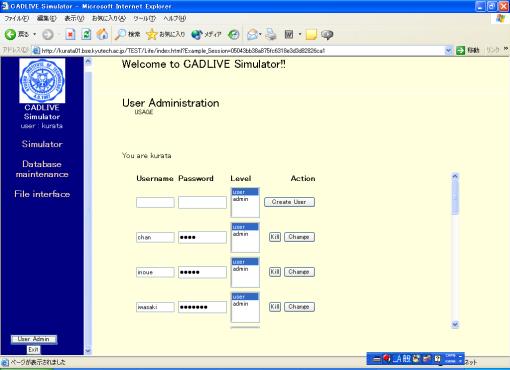Click the IME language bar help icon
Screen dimensions: 510x370
pyautogui.click(x=437, y=359)
